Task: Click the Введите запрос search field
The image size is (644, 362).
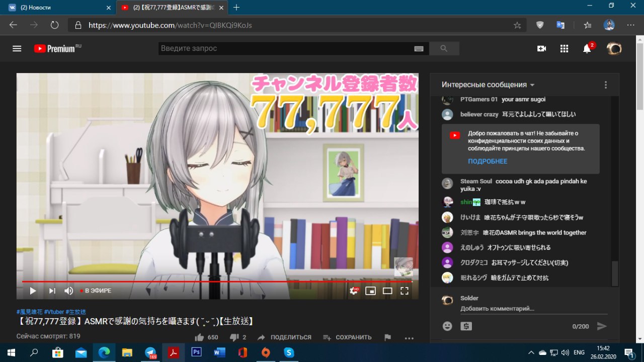Action: (286, 48)
